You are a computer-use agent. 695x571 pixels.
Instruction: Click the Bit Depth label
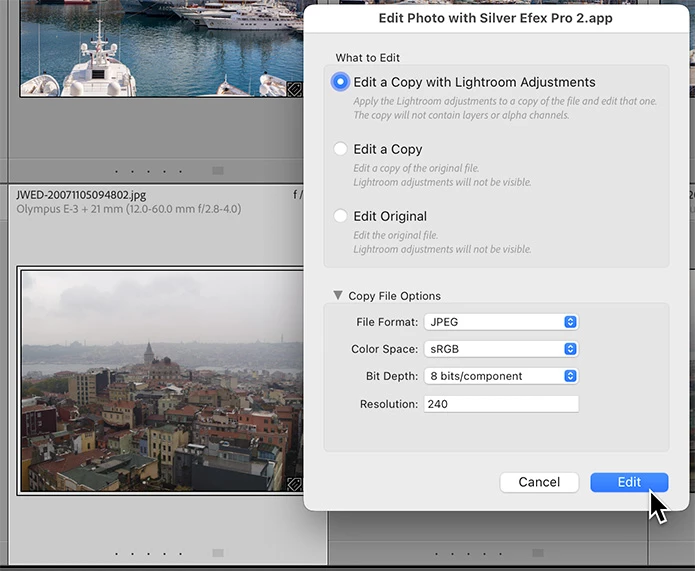[392, 376]
